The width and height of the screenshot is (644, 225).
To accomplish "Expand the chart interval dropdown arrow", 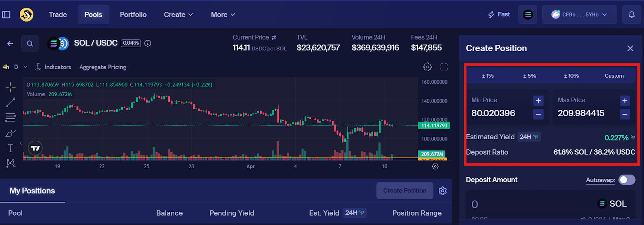I will pos(25,67).
